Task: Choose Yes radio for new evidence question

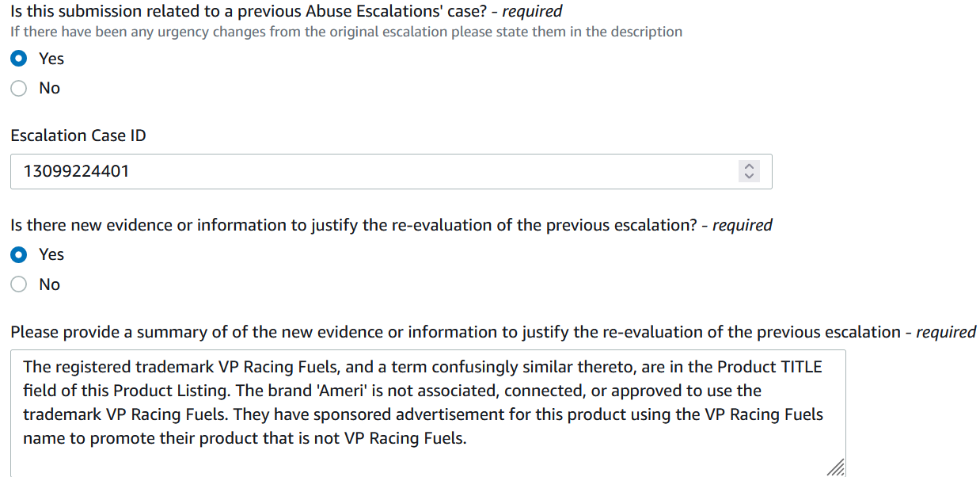Action: [x=20, y=254]
